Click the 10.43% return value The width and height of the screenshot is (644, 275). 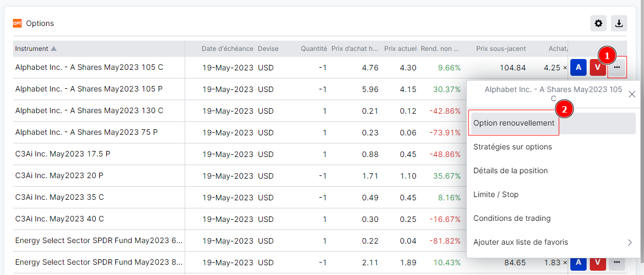point(447,263)
